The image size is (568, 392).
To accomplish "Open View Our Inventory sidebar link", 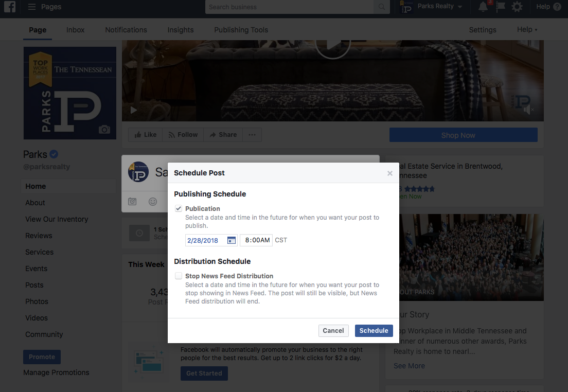I will [x=57, y=219].
